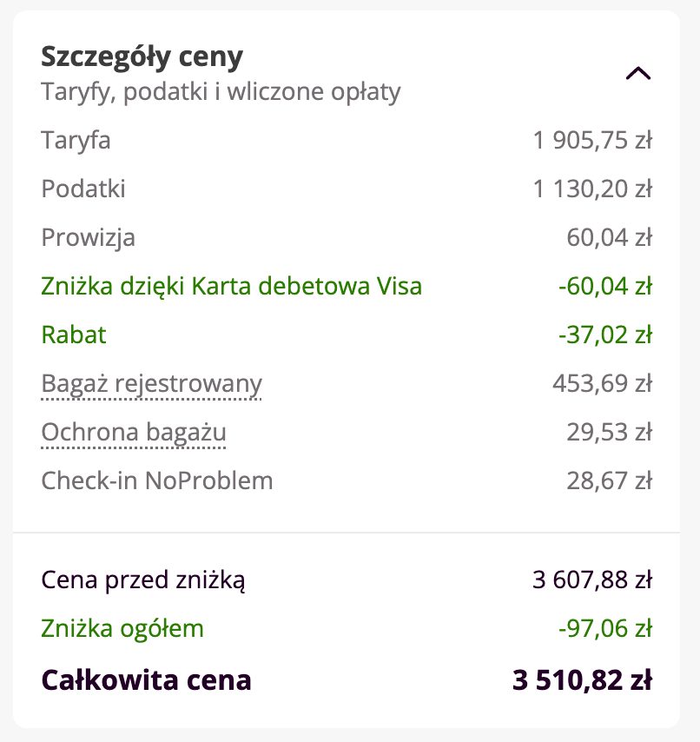Select the 29,53 zł baggage protection price
Image resolution: width=700 pixels, height=742 pixels.
[609, 432]
